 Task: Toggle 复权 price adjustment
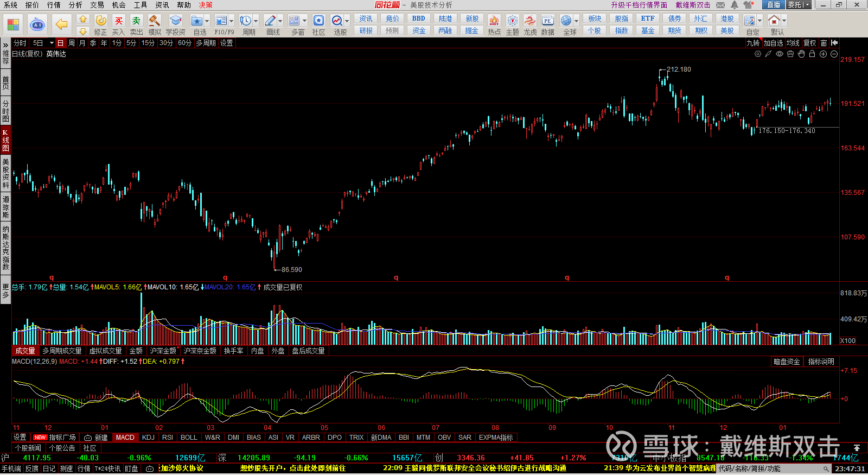click(810, 43)
